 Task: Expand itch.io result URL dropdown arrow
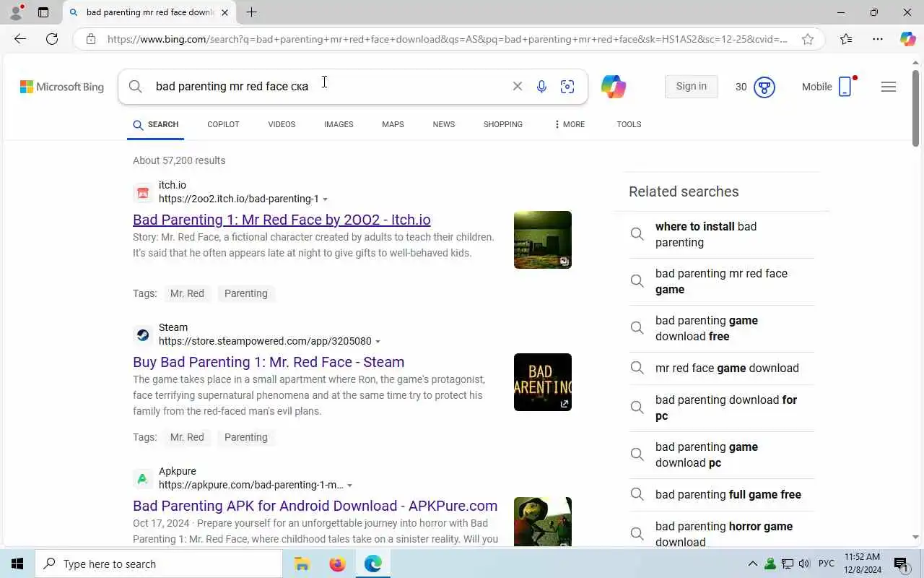[326, 199]
